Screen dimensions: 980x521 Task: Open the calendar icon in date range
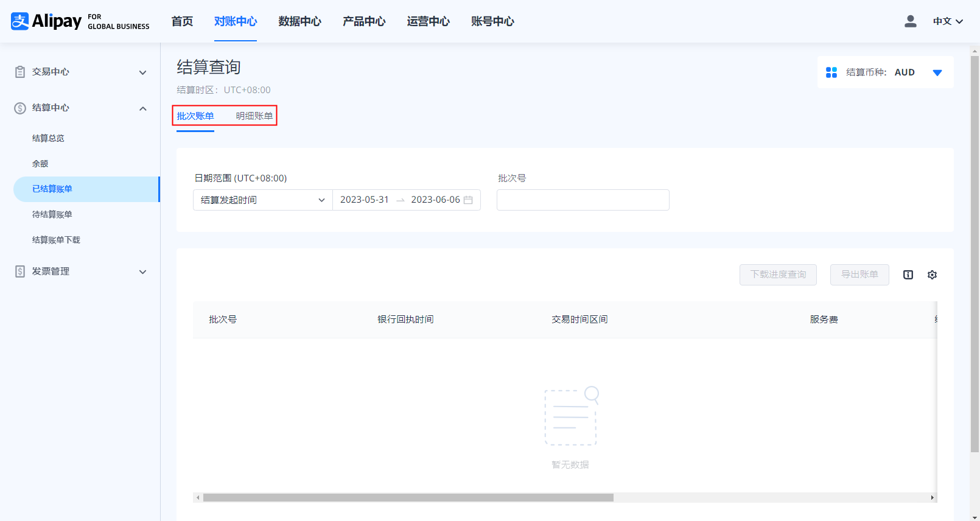(x=468, y=200)
